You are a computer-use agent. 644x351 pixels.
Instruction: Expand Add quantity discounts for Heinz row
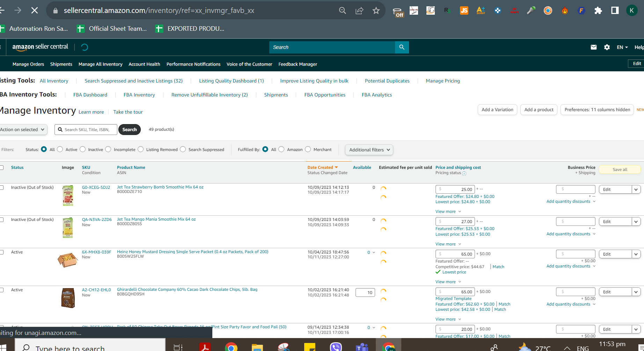pyautogui.click(x=571, y=266)
